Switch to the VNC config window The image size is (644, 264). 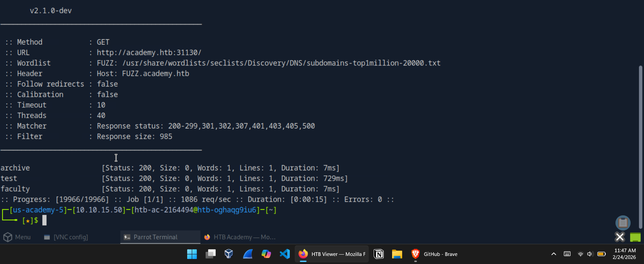coord(66,237)
